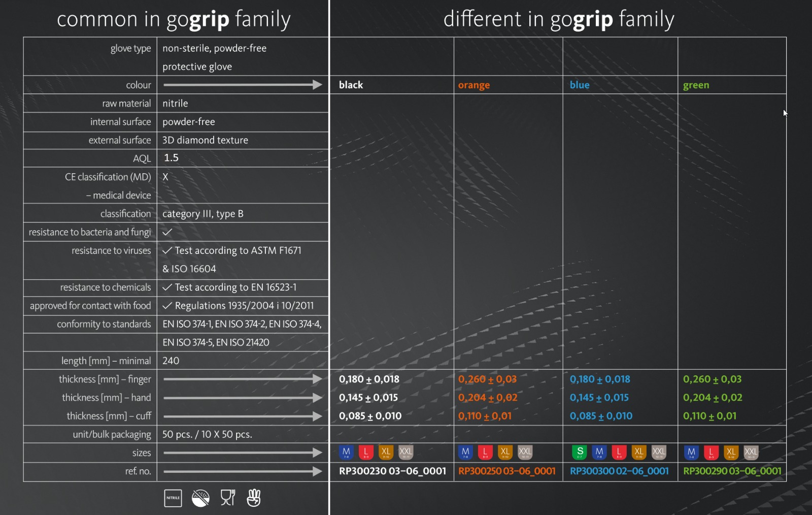Click the green colour label
This screenshot has height=515, width=812.
pyautogui.click(x=696, y=85)
